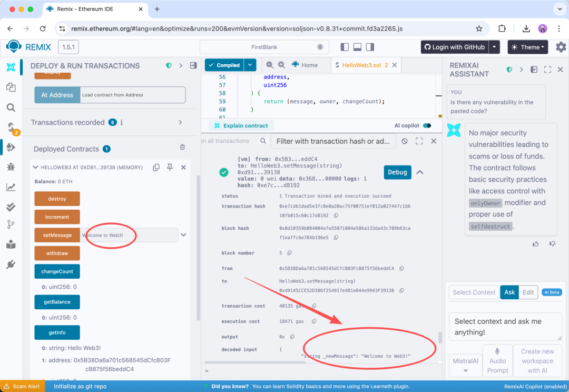Pin the HELLOWEB3 deployed contract

point(170,168)
